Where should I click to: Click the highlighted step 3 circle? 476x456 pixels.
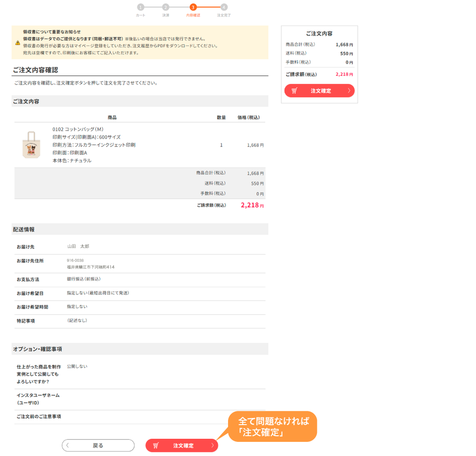[193, 7]
